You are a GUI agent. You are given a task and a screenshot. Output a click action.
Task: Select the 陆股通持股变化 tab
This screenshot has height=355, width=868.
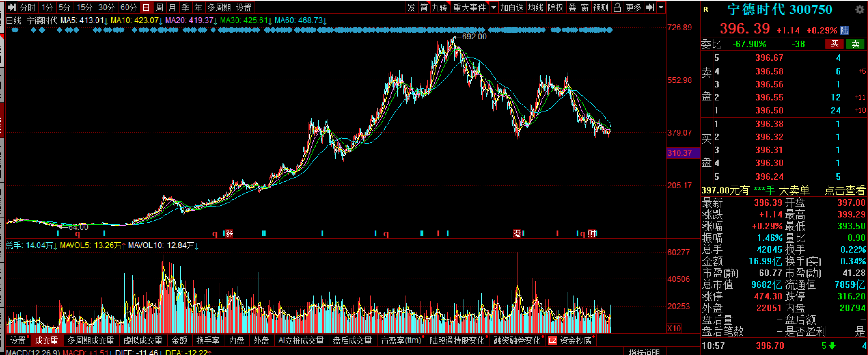pos(457,340)
